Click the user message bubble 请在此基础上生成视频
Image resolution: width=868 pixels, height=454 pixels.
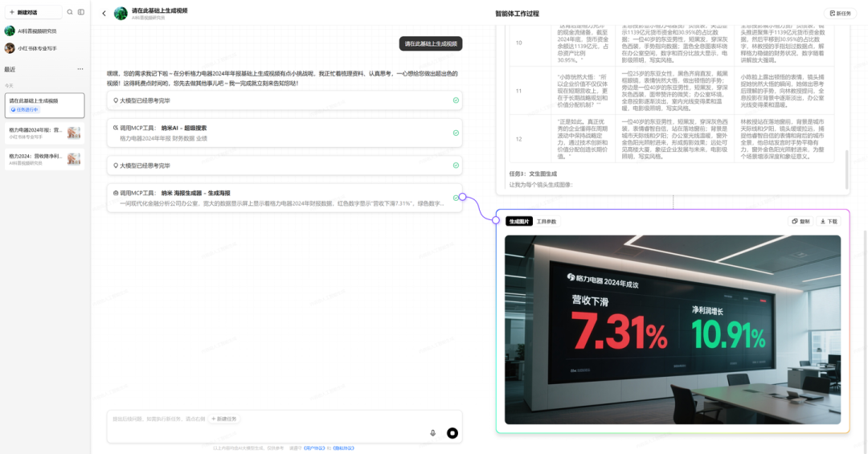click(x=431, y=43)
